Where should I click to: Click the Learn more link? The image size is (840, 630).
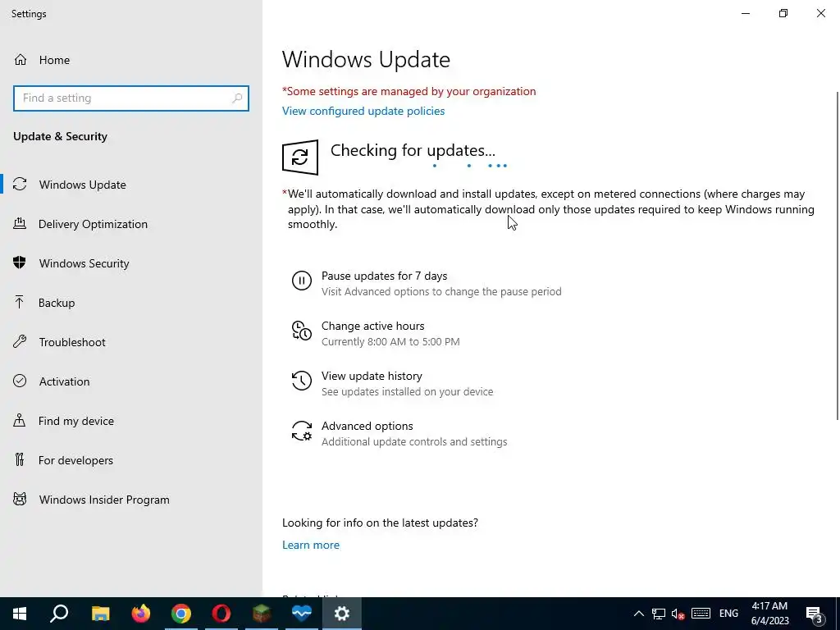coord(311,545)
